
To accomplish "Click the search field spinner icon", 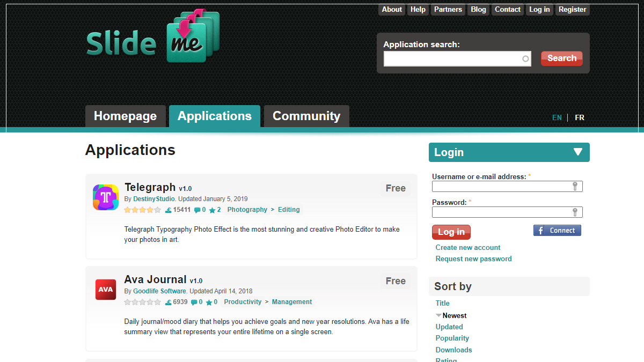I will tap(525, 59).
